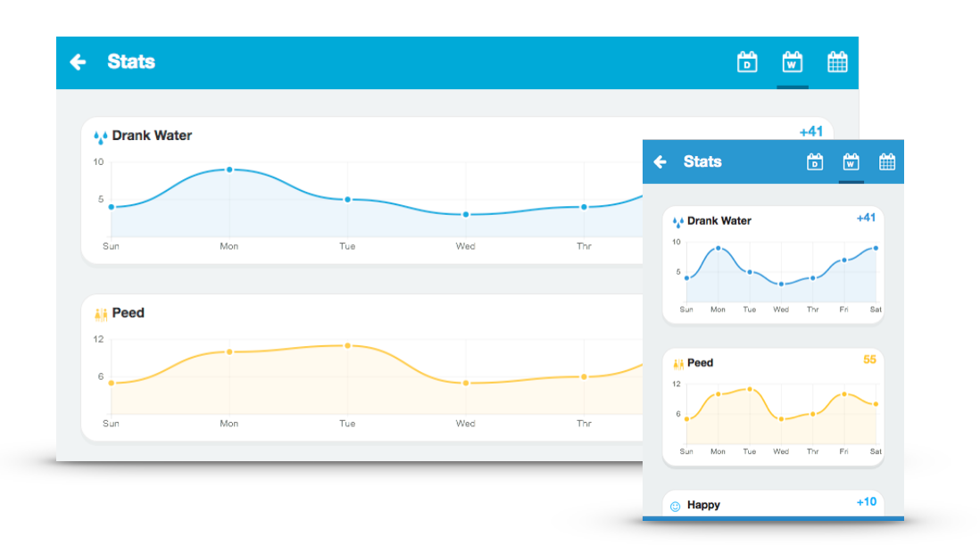
Task: Select Sat data point in small Drank Water chart
Action: [876, 249]
